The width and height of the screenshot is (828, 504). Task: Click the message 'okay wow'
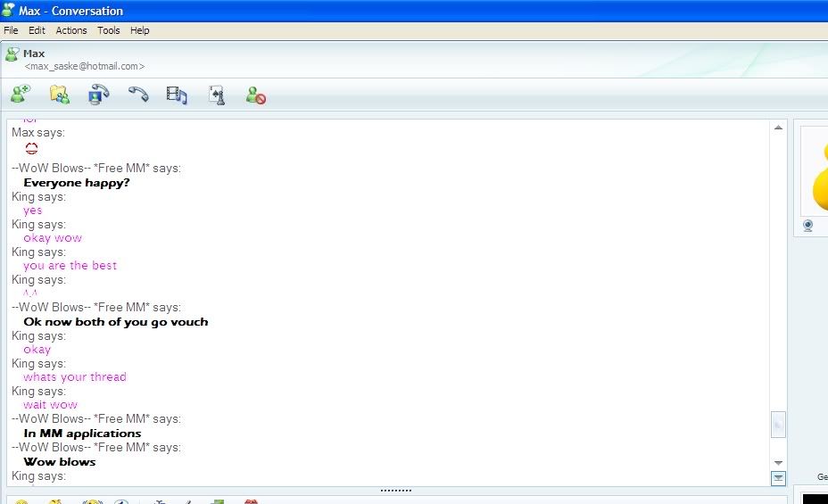[53, 238]
